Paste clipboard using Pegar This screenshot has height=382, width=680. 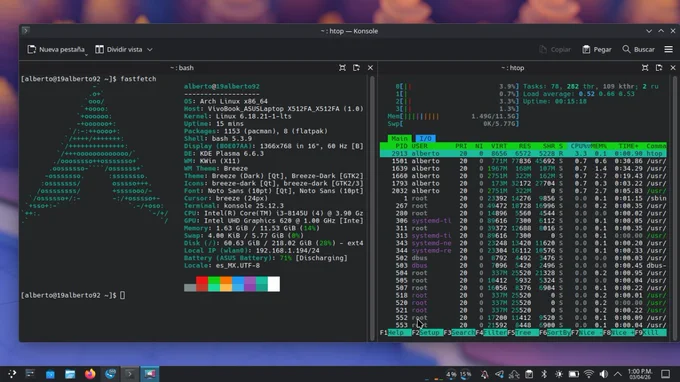[597, 49]
